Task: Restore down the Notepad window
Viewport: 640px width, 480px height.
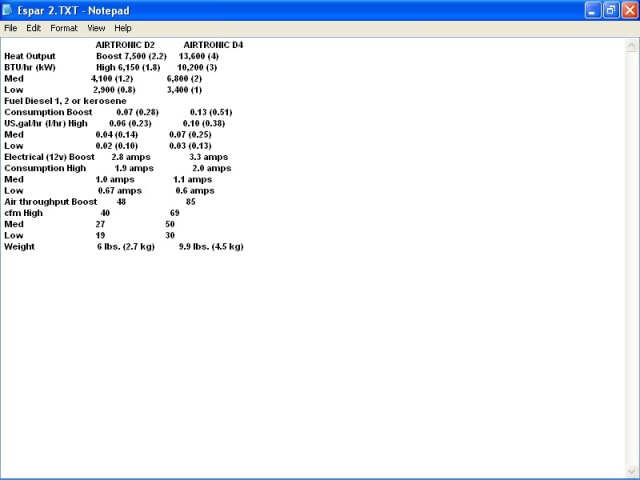Action: point(611,10)
